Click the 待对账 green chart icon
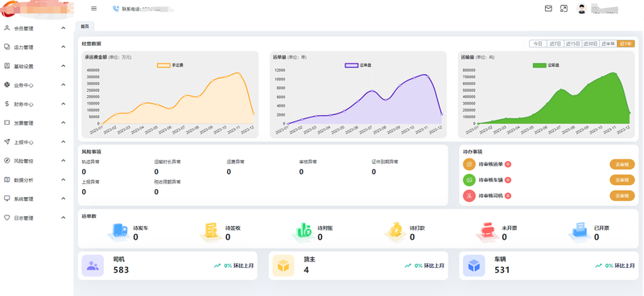 [x=303, y=232]
